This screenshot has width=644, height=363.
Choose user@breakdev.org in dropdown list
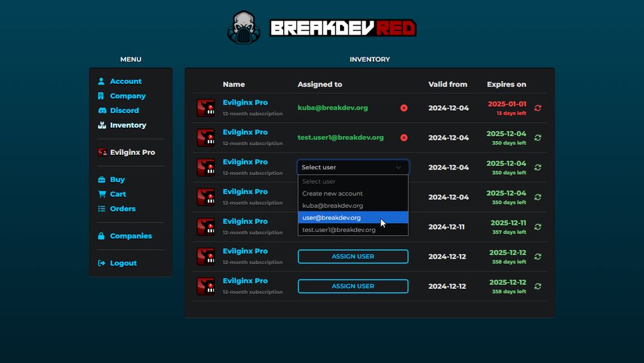[353, 217]
